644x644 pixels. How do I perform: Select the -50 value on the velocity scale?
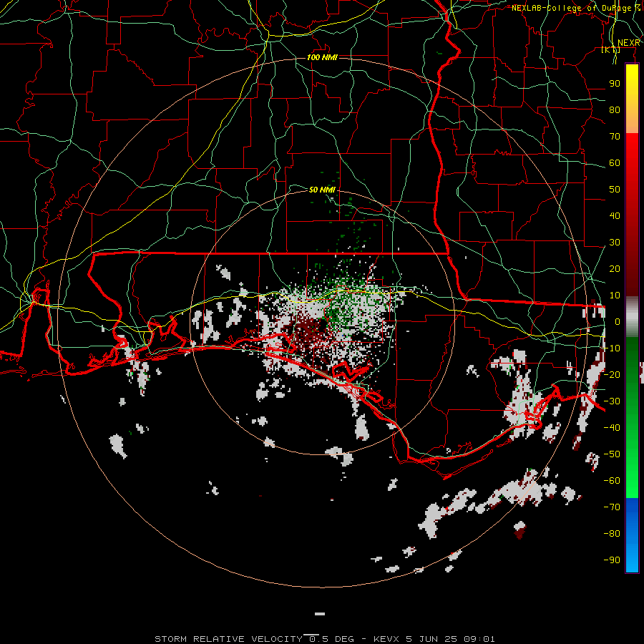click(x=612, y=454)
